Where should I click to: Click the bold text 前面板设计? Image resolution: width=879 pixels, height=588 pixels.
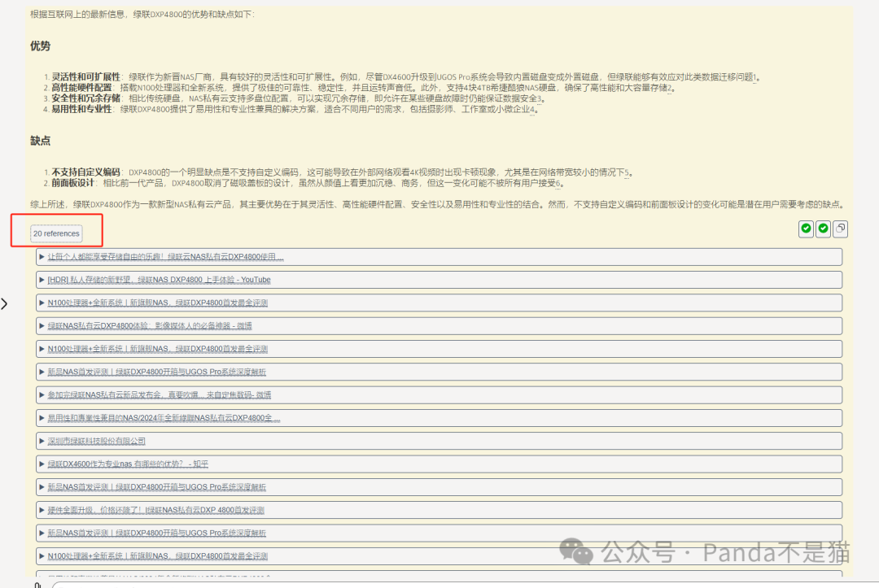[73, 183]
